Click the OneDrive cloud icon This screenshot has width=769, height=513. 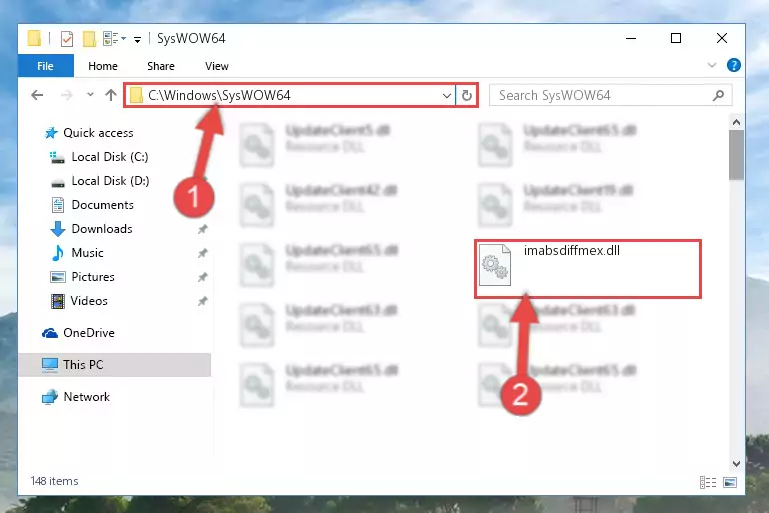(x=50, y=333)
